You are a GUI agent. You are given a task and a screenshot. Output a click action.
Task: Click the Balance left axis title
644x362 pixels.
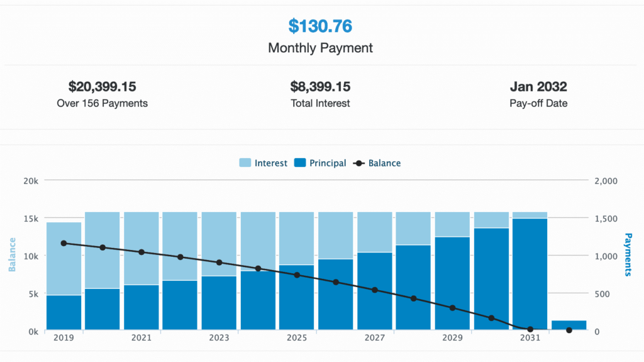point(12,254)
